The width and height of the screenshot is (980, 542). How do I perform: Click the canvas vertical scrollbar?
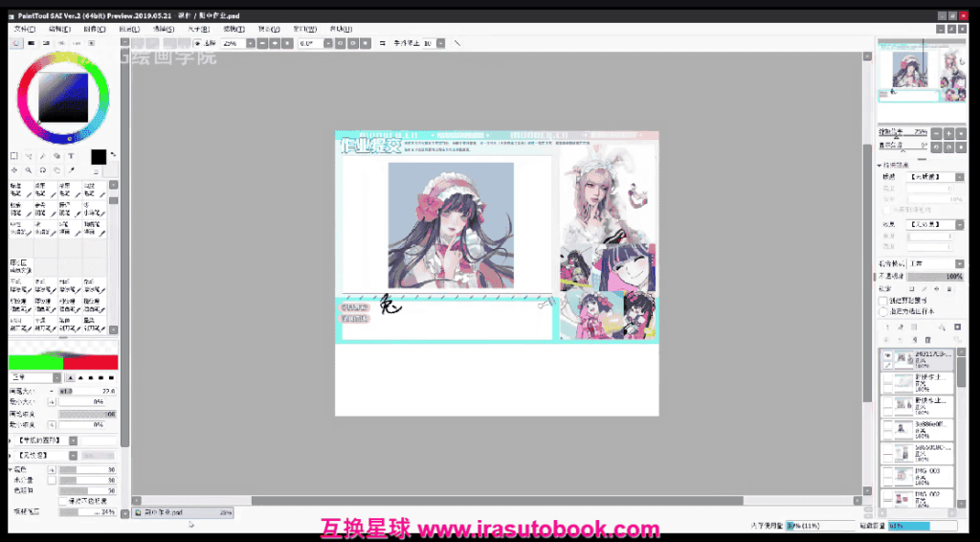867,273
